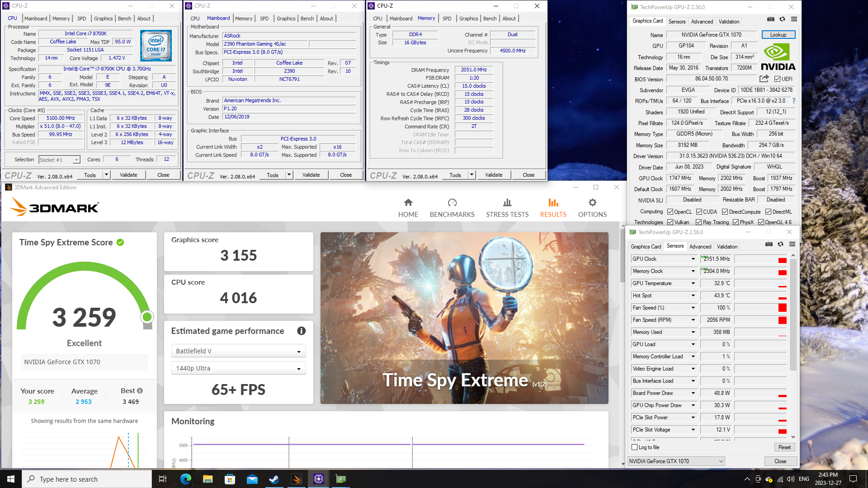Open 3DMark RESULTS bar chart icon
868x488 pixels.
(553, 202)
